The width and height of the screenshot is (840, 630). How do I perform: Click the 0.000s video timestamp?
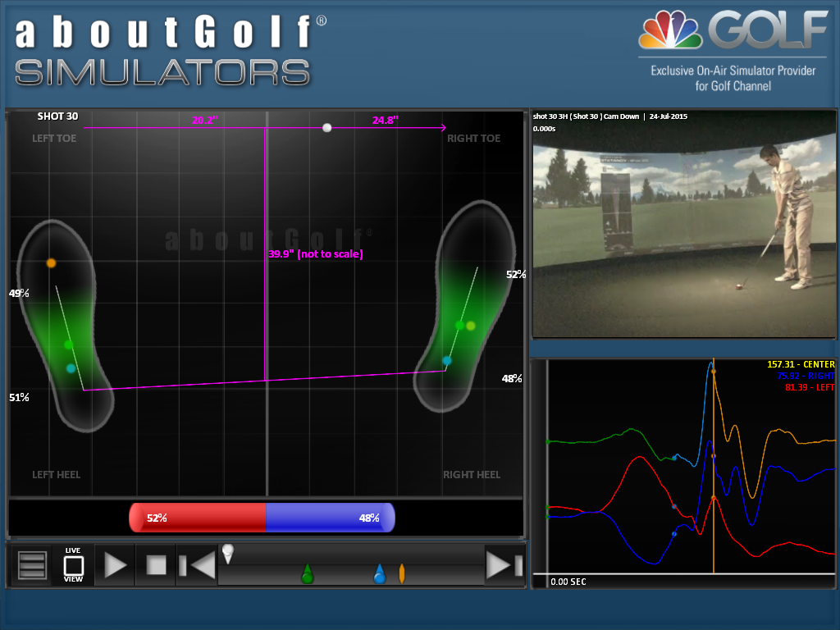(544, 129)
